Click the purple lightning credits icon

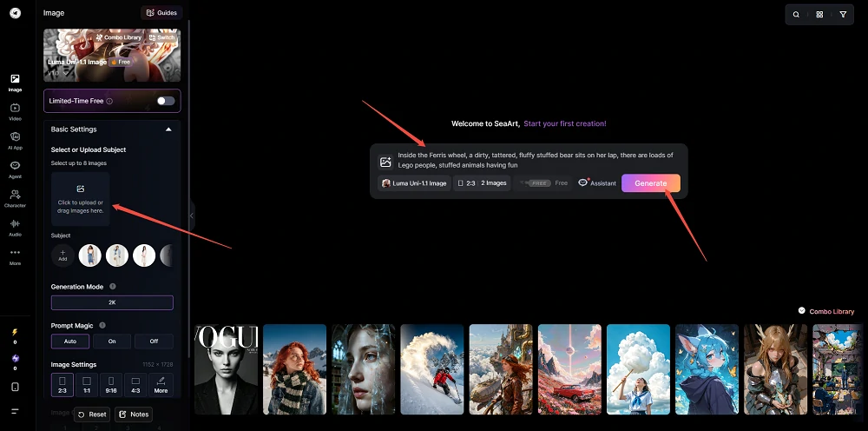(15, 358)
